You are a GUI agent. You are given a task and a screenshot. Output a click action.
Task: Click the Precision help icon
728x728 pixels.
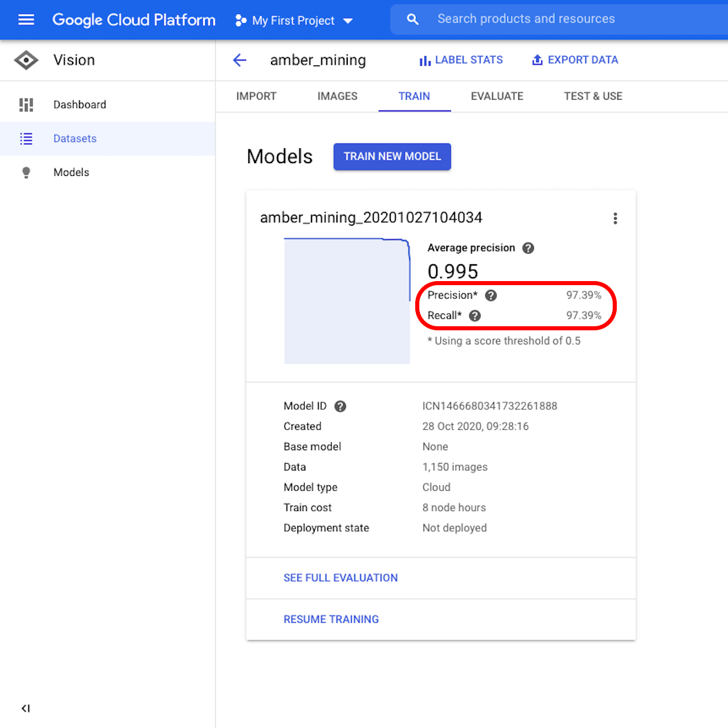(x=491, y=295)
